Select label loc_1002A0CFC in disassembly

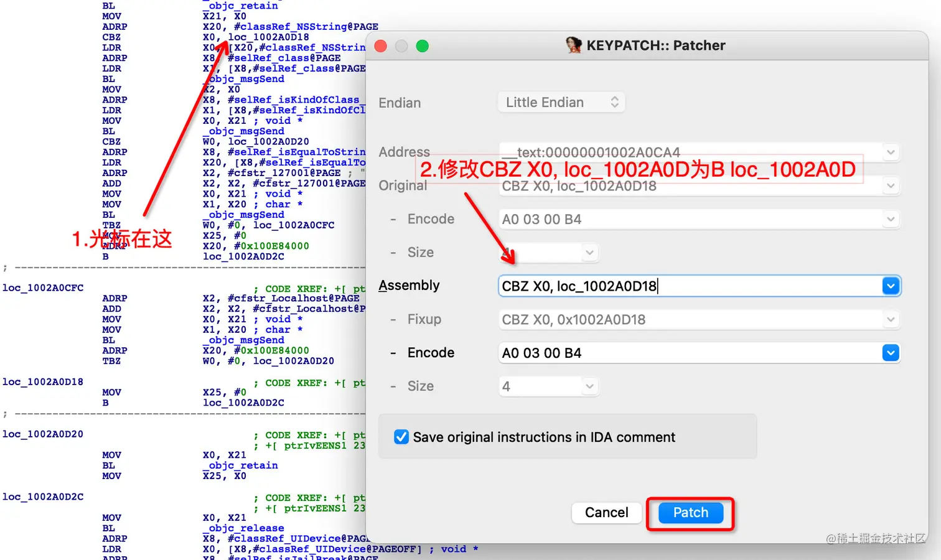pyautogui.click(x=43, y=287)
